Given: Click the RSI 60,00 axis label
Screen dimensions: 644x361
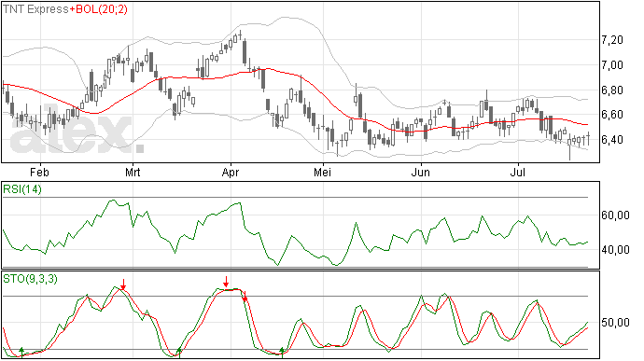Looking at the screenshot, I should [615, 215].
